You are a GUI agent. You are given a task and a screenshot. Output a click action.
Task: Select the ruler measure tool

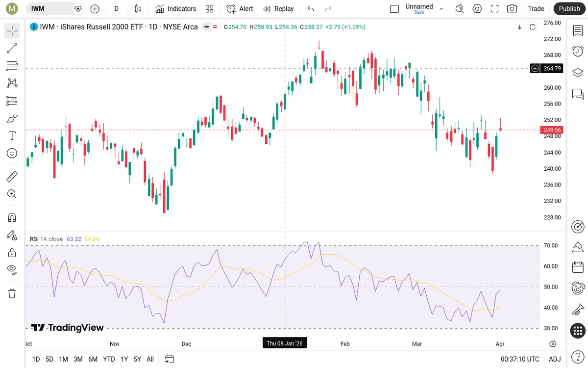(12, 177)
